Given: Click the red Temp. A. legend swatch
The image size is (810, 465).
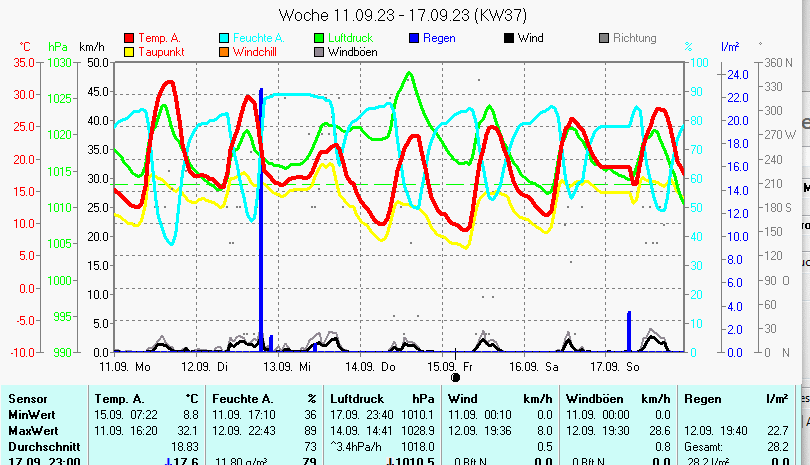Looking at the screenshot, I should [128, 38].
